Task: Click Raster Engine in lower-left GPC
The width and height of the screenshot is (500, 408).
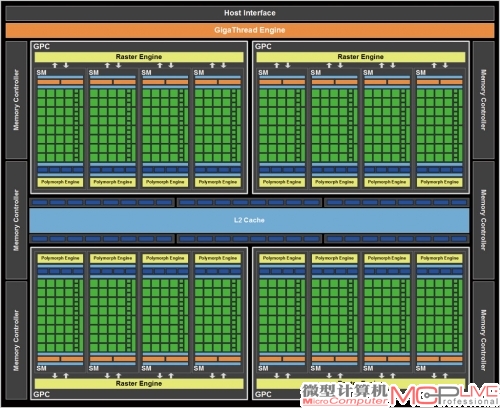Action: click(139, 383)
